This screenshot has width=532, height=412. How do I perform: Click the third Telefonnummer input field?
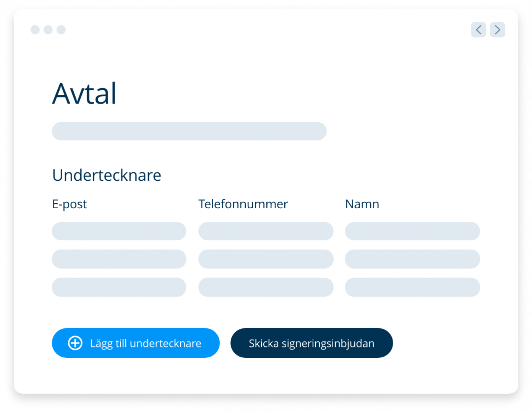pos(266,287)
